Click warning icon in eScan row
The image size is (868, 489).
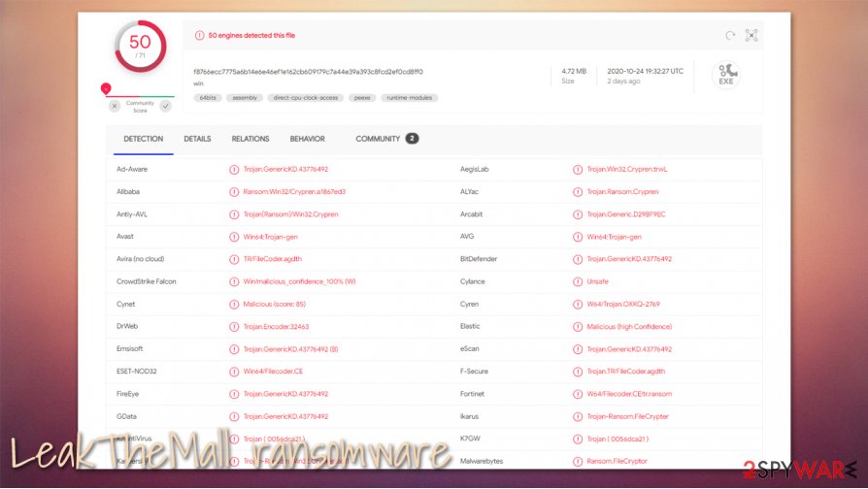tap(578, 349)
